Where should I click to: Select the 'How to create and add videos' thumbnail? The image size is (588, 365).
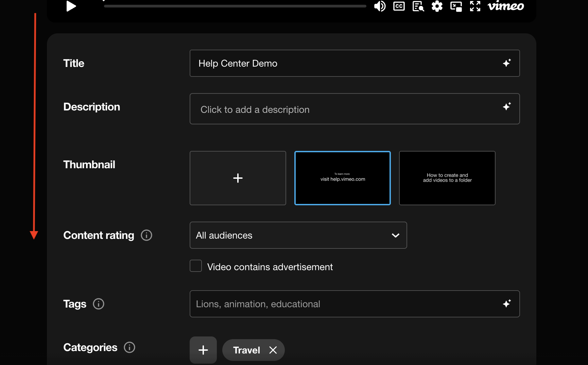tap(447, 178)
